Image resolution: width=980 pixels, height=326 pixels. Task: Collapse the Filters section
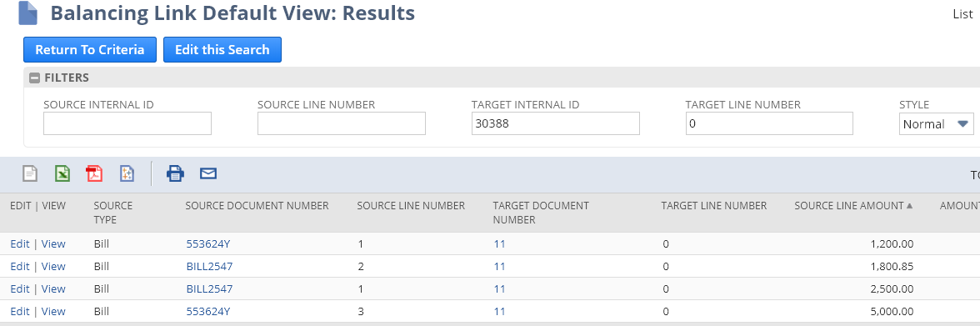pos(35,78)
